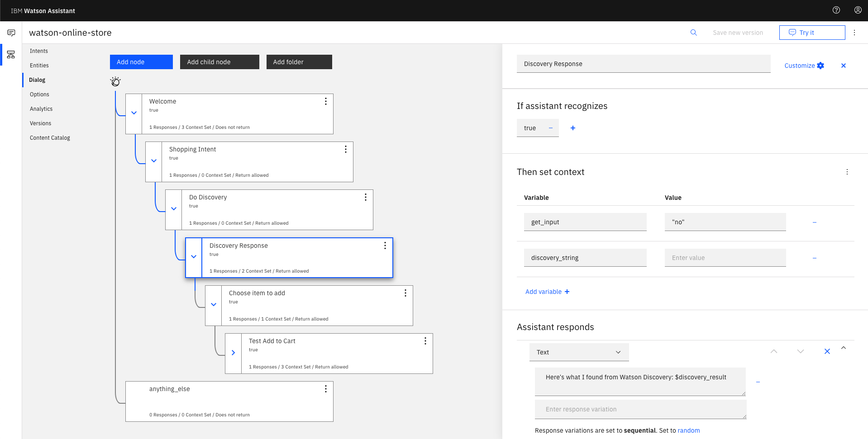Viewport: 868px width, 439px height.
Task: Add a new condition with plus icon
Action: [573, 128]
